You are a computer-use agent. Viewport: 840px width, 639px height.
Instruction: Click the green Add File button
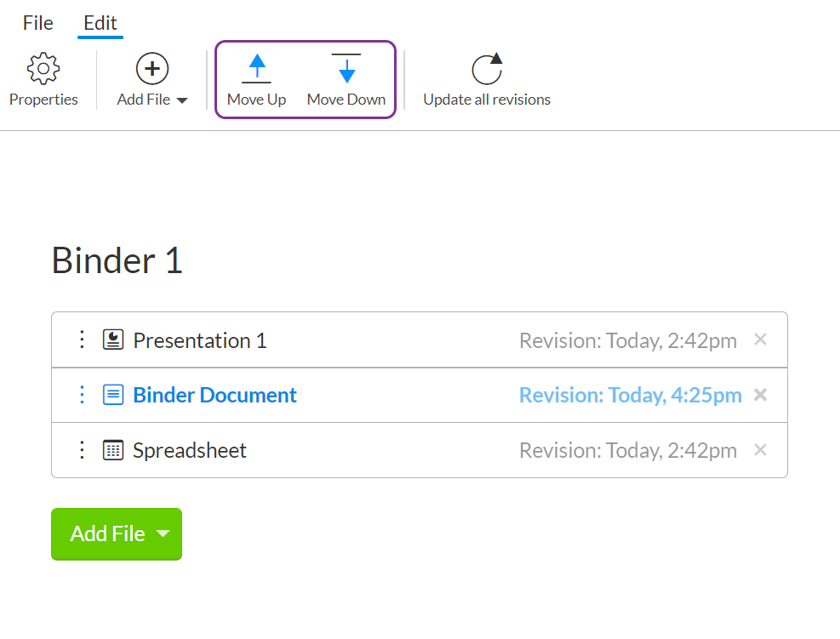point(107,533)
